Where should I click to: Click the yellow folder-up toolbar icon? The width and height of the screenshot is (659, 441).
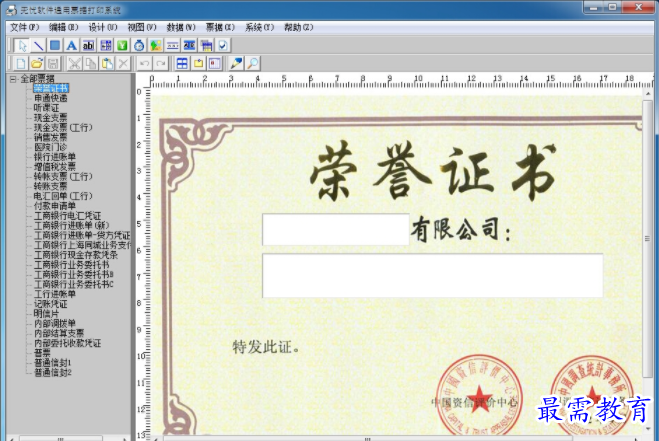[198, 63]
